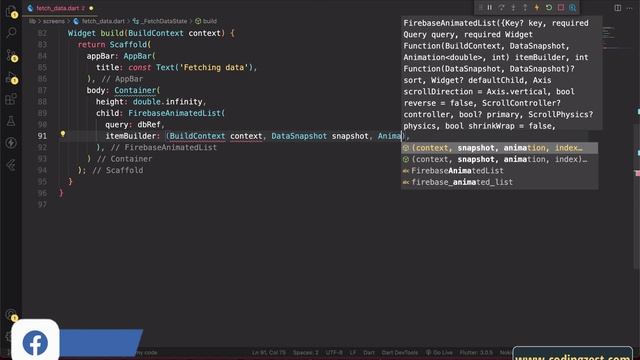The image size is (640, 360).
Task: Open the Widget Inspector from debug toolbar
Action: pos(573,8)
